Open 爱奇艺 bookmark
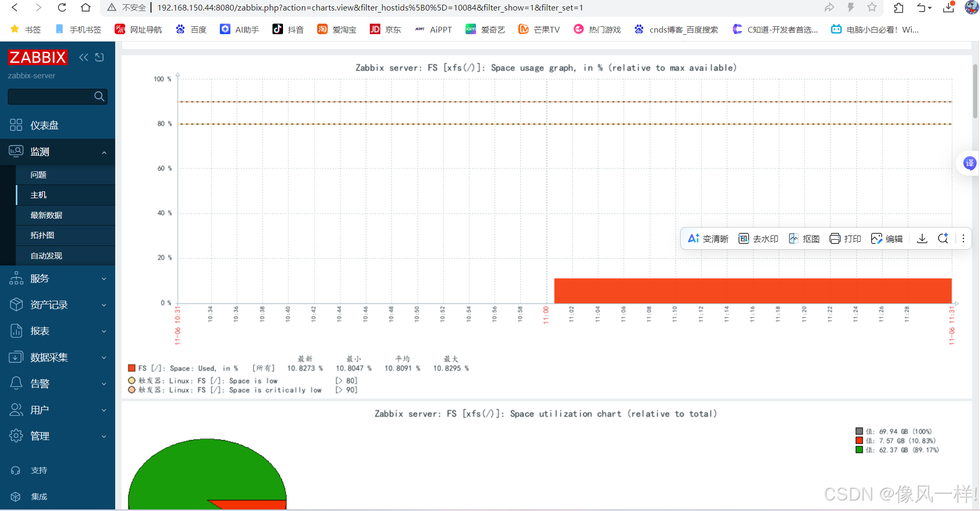 (x=485, y=29)
